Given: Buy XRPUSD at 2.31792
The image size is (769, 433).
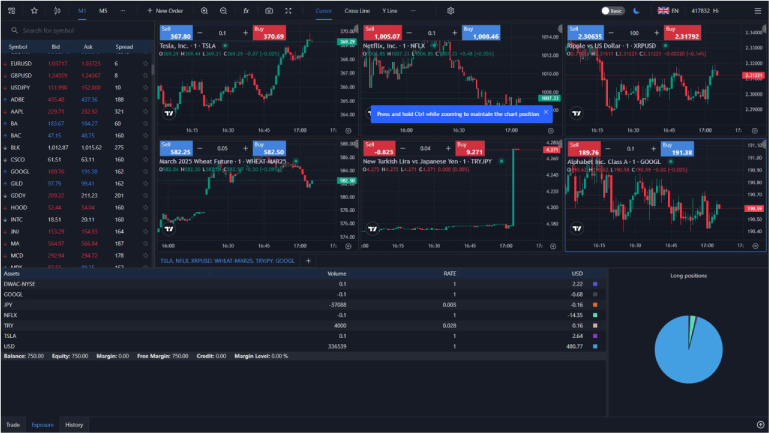Looking at the screenshot, I should coord(684,33).
